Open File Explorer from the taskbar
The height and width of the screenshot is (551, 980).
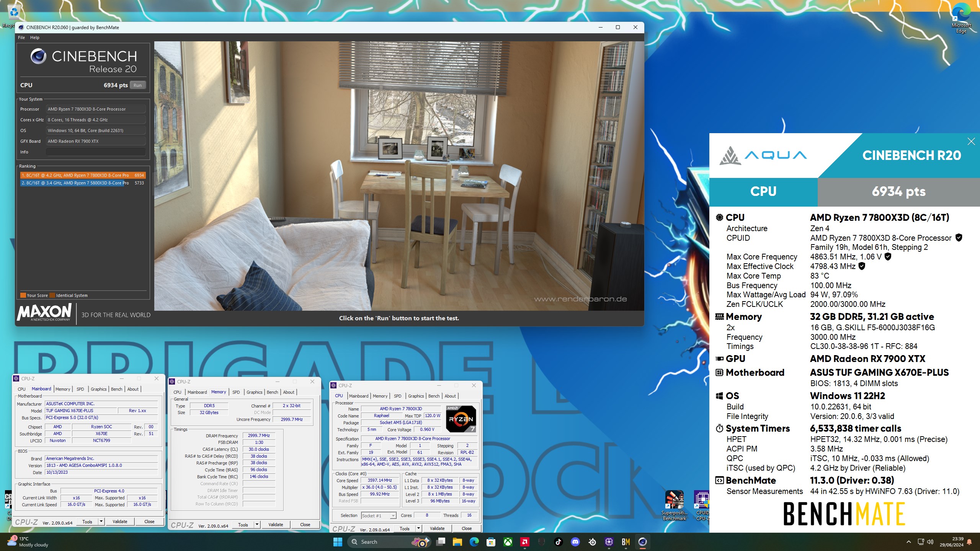coord(457,542)
